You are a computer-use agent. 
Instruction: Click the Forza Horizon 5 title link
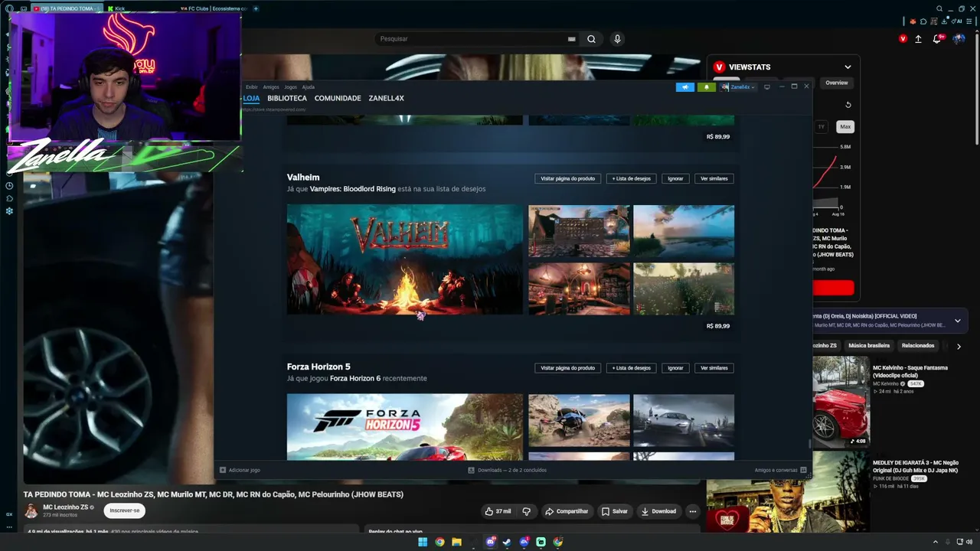coord(318,367)
